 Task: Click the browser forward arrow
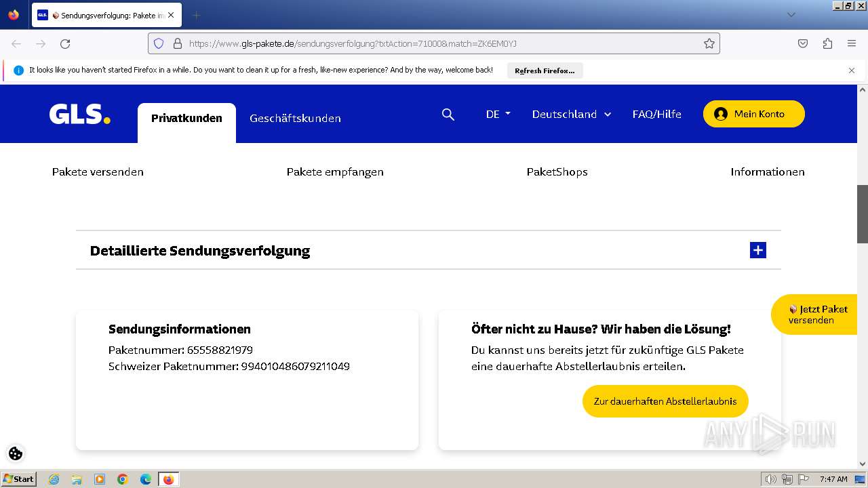tap(41, 43)
